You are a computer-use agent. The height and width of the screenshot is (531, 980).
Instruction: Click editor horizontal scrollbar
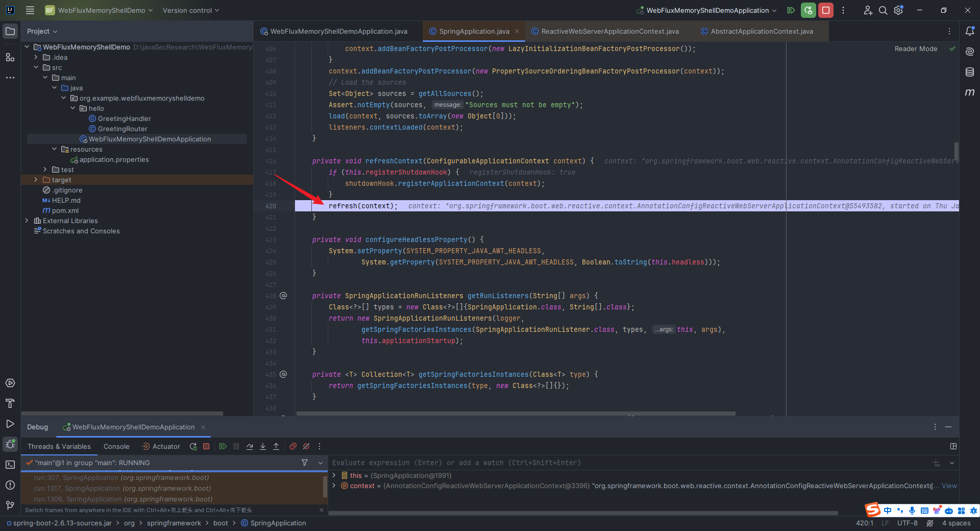pyautogui.click(x=516, y=414)
